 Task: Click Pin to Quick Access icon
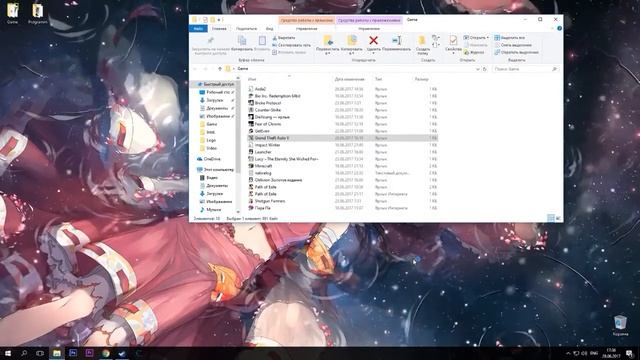point(211,40)
